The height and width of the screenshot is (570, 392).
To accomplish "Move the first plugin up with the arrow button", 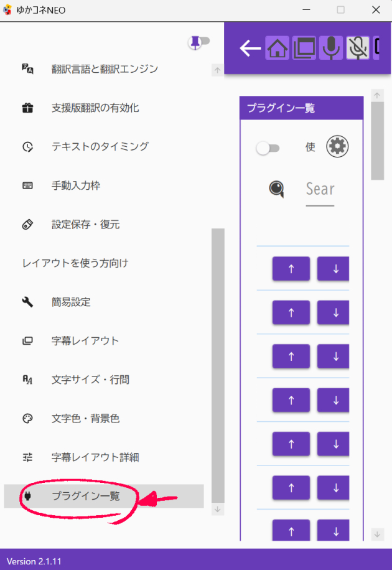I will click(x=291, y=269).
